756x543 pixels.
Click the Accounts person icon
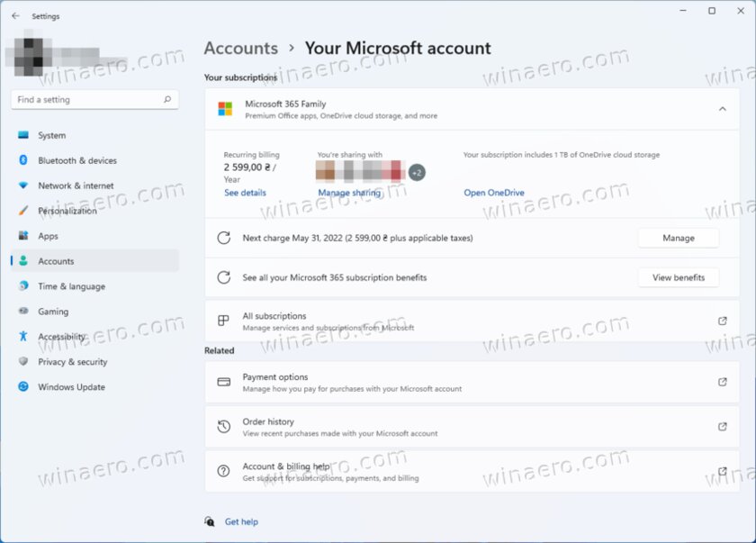click(x=23, y=261)
